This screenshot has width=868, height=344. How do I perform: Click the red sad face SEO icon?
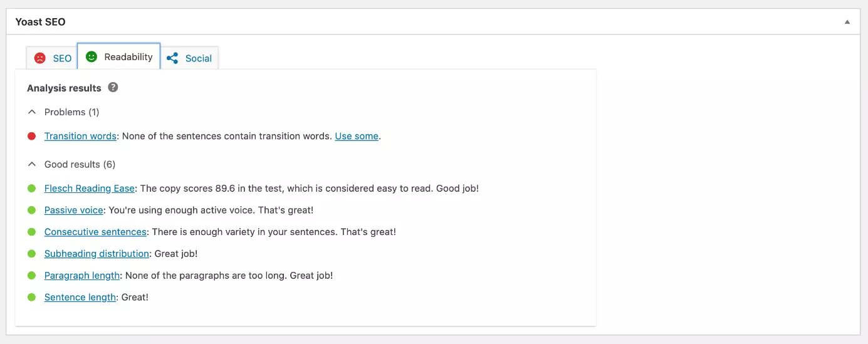coord(40,58)
